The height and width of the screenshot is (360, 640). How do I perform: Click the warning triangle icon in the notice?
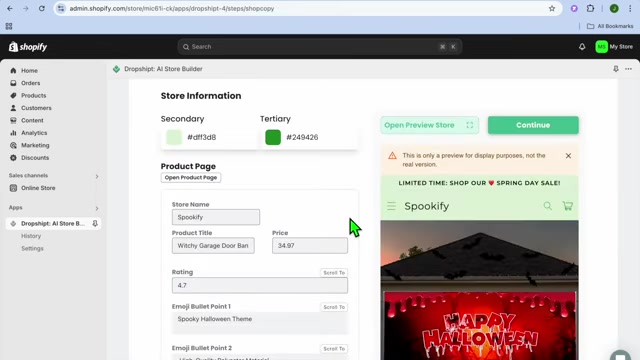point(392,156)
